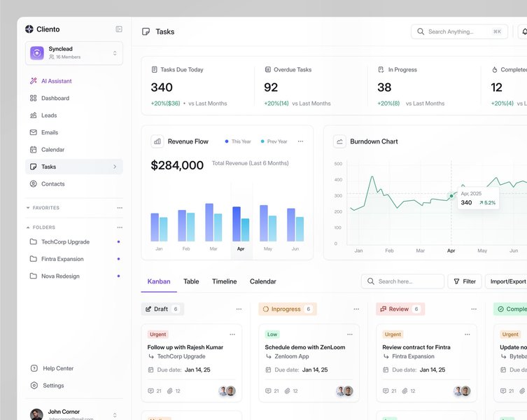Collapse the Folders section arrow
Screen dimensions: 527x420
(x=28, y=227)
